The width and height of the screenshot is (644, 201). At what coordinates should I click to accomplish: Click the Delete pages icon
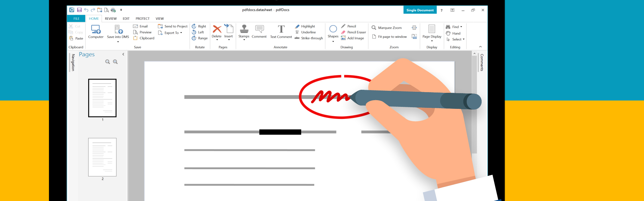click(217, 29)
